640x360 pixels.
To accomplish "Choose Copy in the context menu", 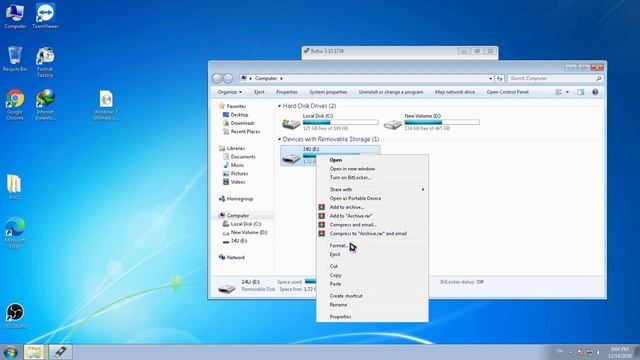I will click(372, 275).
